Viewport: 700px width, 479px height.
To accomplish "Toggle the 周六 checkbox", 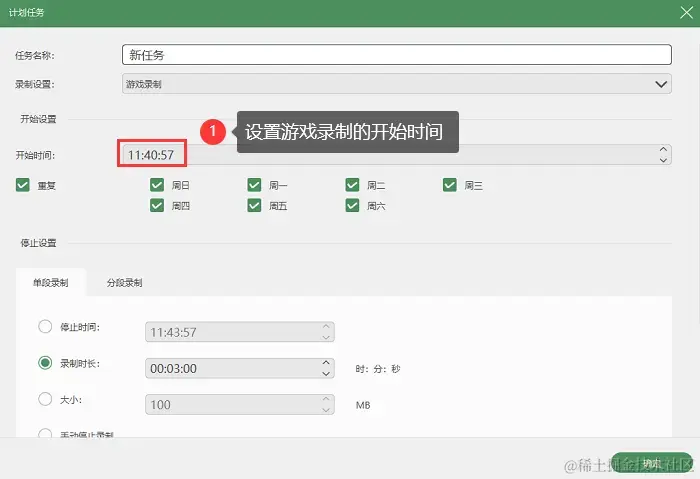I will tap(352, 205).
